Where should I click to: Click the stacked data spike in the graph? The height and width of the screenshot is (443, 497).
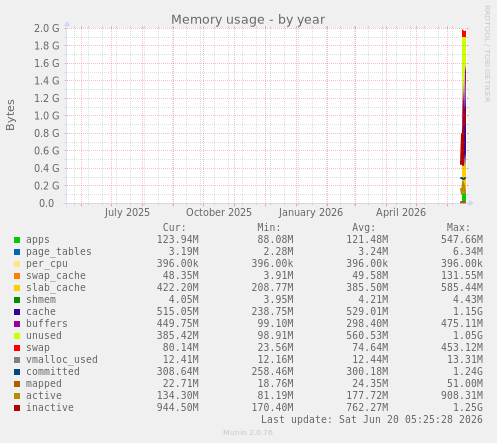[463, 116]
